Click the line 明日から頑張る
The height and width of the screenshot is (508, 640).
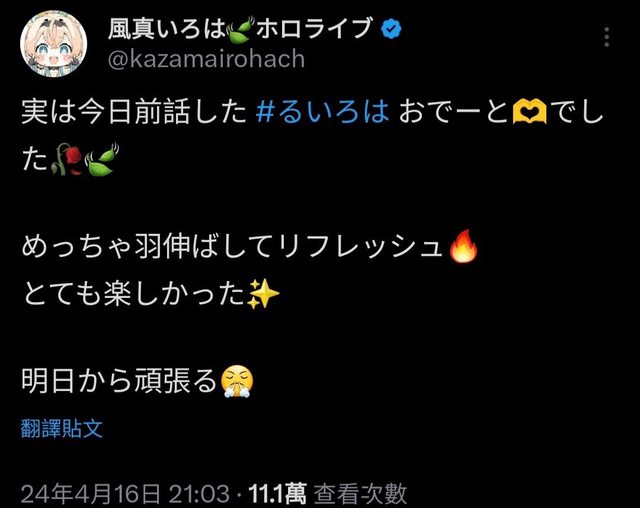click(x=119, y=382)
